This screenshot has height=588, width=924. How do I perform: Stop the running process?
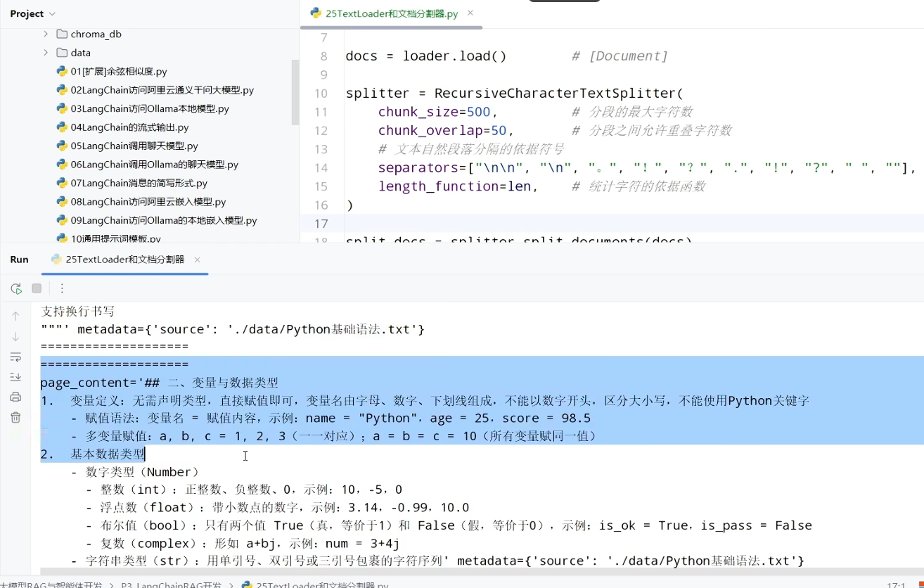(x=37, y=288)
